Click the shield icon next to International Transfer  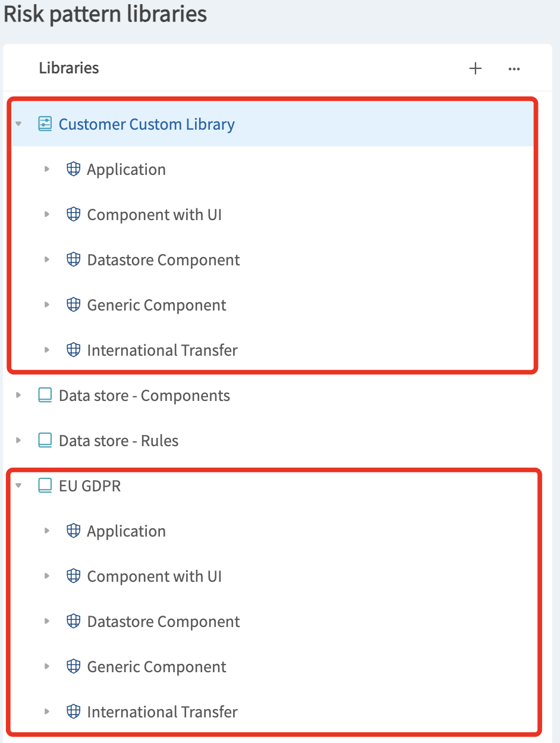click(73, 350)
